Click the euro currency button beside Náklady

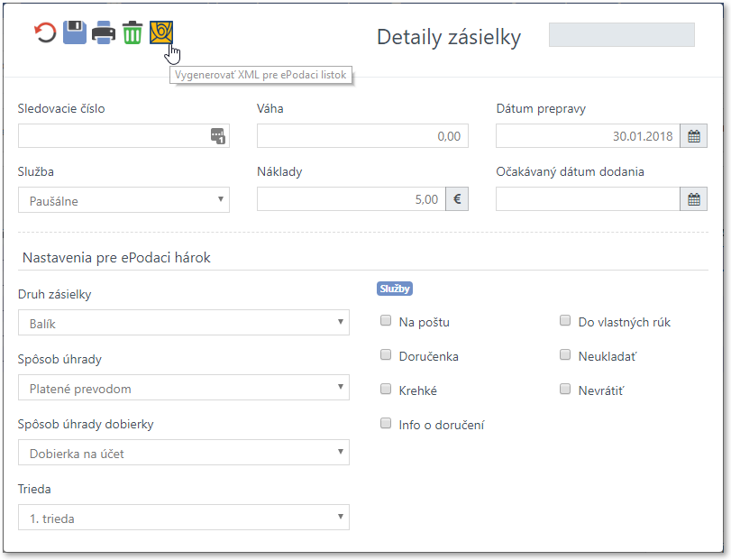click(457, 199)
